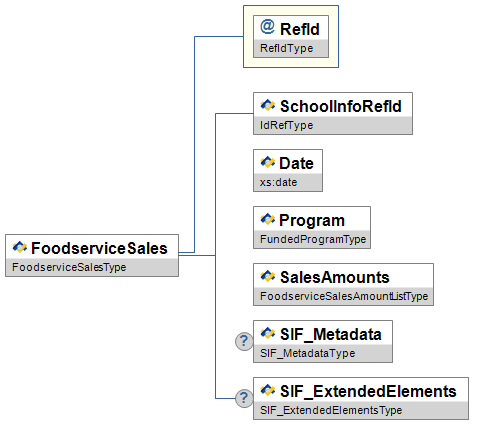The height and width of the screenshot is (424, 491).
Task: Click the FoodserviceSales root element icon
Action: (20, 247)
